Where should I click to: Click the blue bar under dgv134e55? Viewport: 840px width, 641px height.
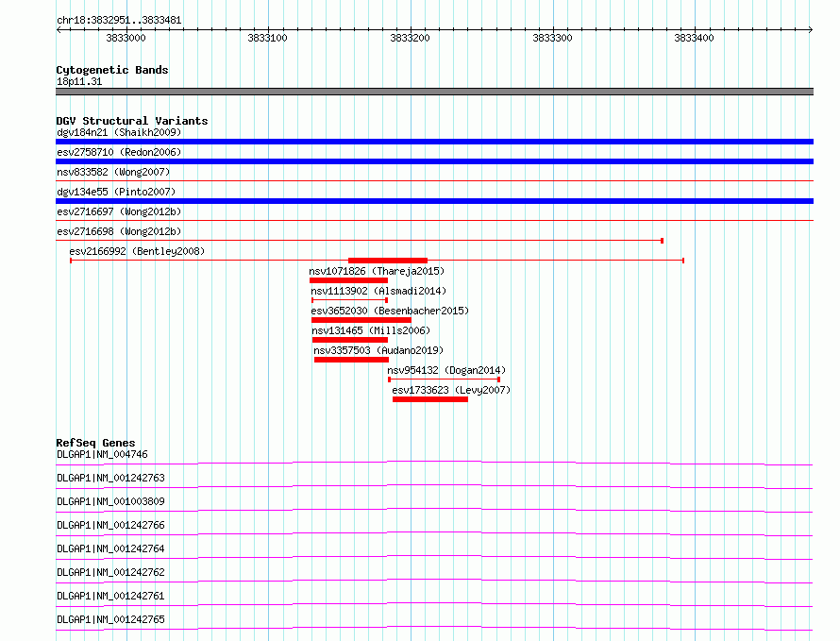click(x=434, y=201)
